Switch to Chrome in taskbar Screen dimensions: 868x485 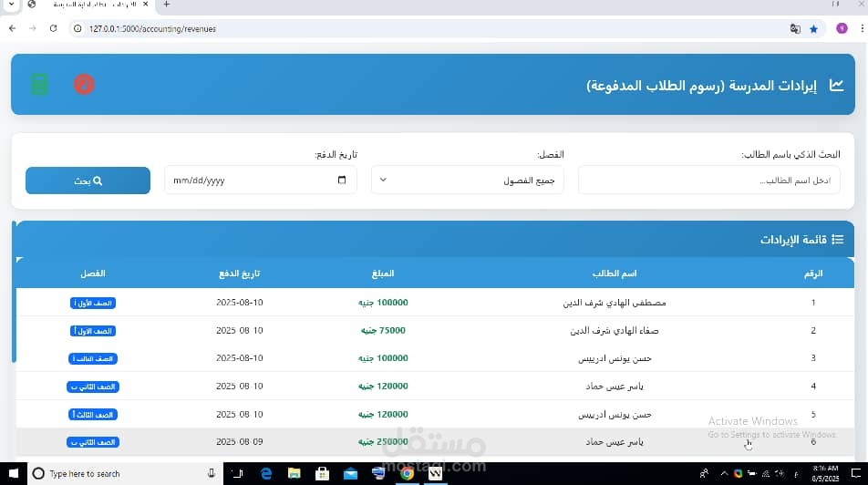tap(408, 473)
